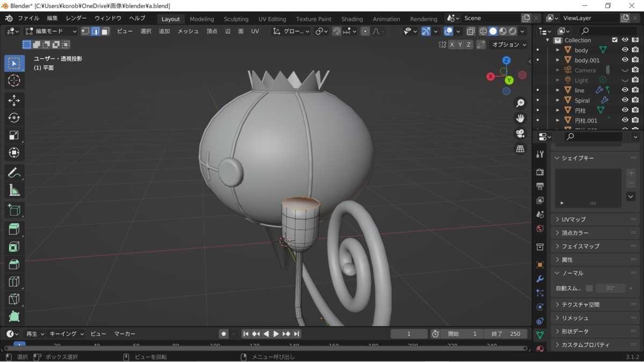Open the Edit Mode dropdown

[x=51, y=31]
